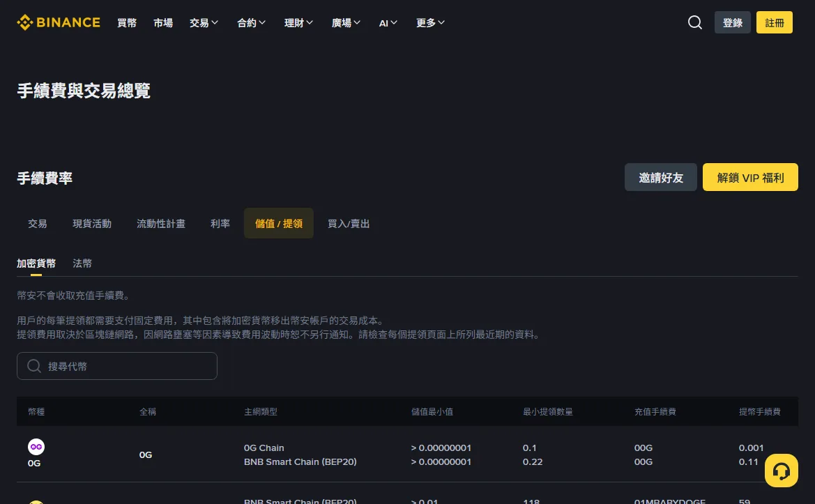The width and height of the screenshot is (815, 504).
Task: Click the 解鎖 VIP 福利 button
Action: point(750,177)
